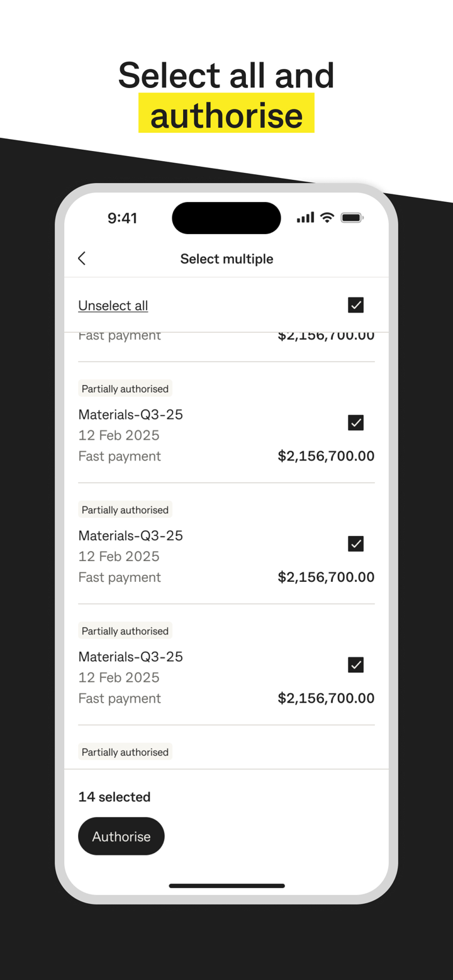
Task: Untick the third fully visible Materials-Q3-25 payment checkbox
Action: click(355, 665)
